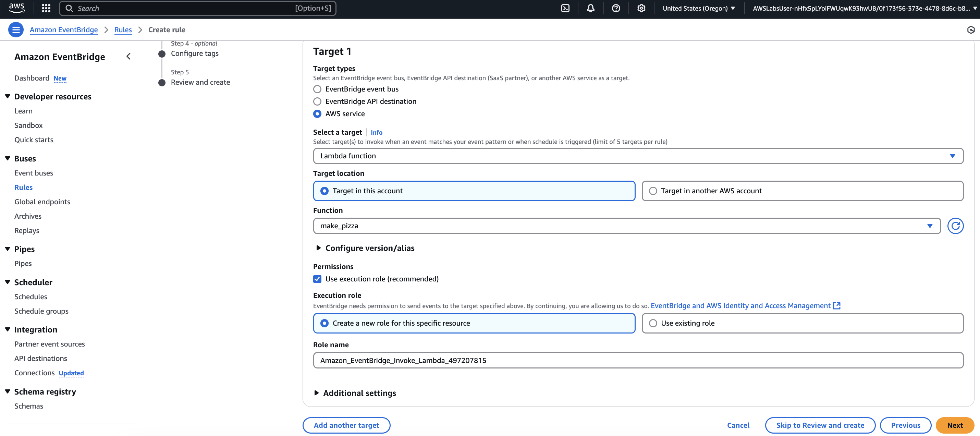Open Event buses in sidebar
The height and width of the screenshot is (436, 980).
pos(34,173)
